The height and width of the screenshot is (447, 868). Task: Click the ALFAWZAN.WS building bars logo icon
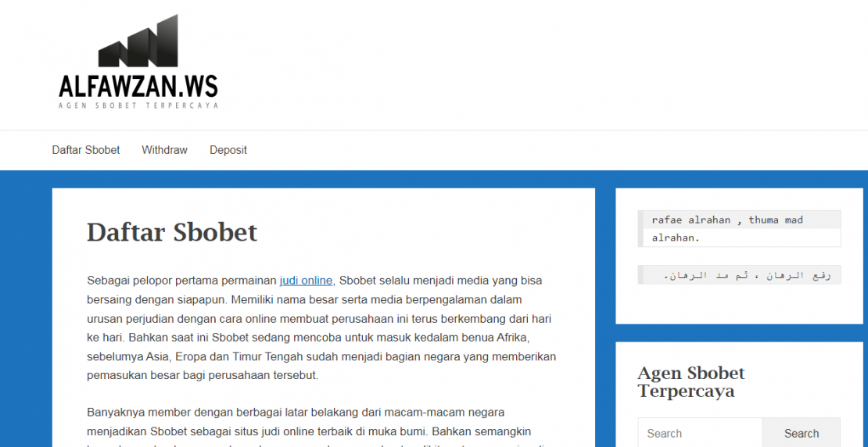pyautogui.click(x=138, y=43)
